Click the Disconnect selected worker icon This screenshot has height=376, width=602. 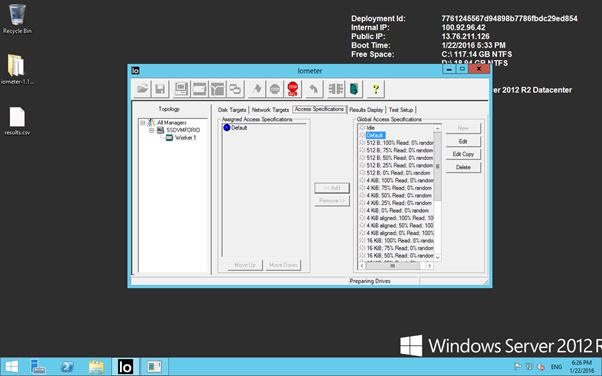[x=335, y=89]
